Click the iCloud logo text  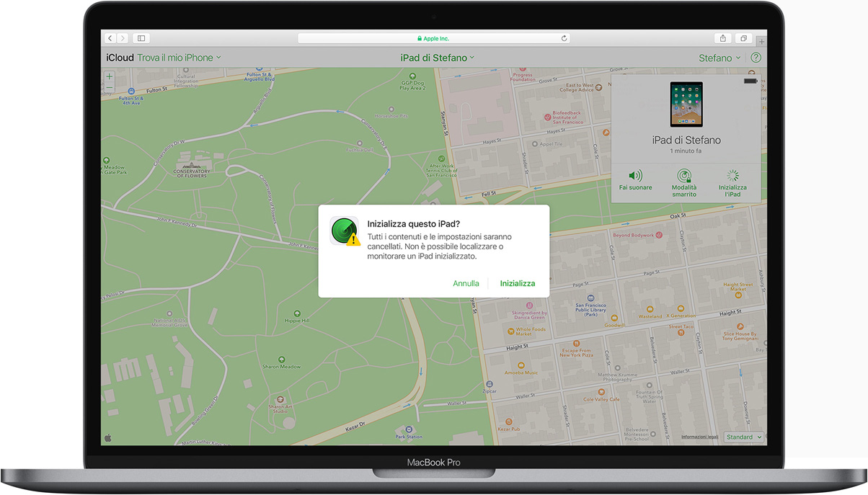click(120, 58)
